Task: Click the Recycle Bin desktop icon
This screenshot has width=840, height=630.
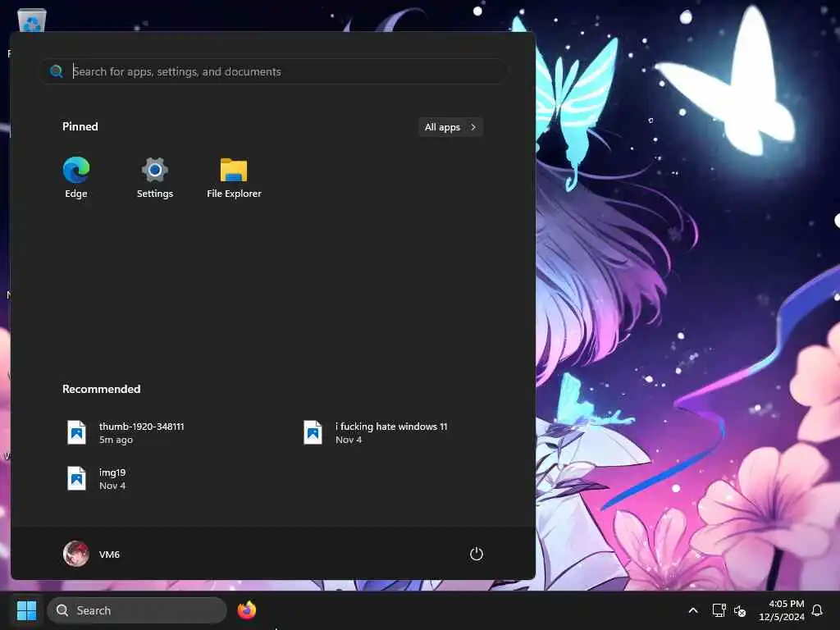Action: pyautogui.click(x=32, y=21)
